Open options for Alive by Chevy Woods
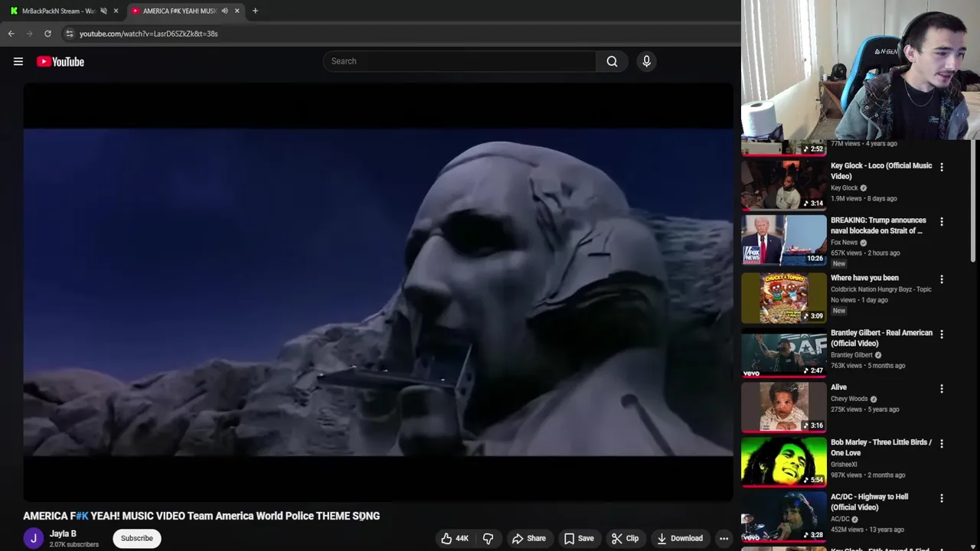 coord(942,389)
